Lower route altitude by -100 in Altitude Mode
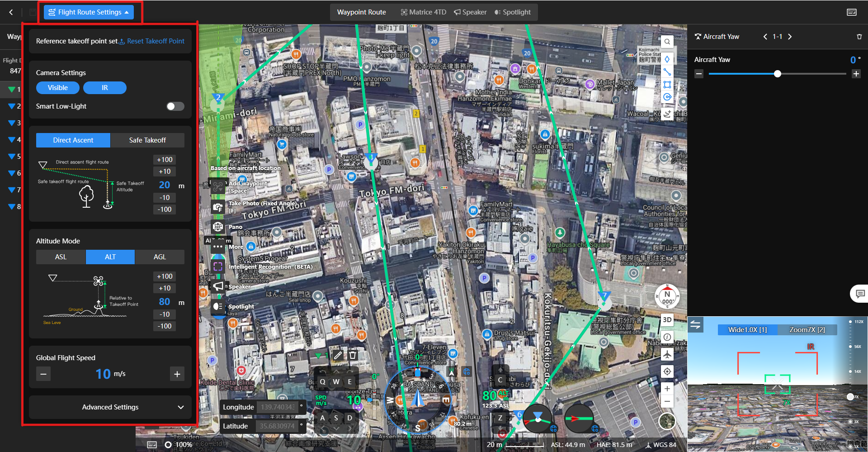This screenshot has width=868, height=452. tap(165, 326)
